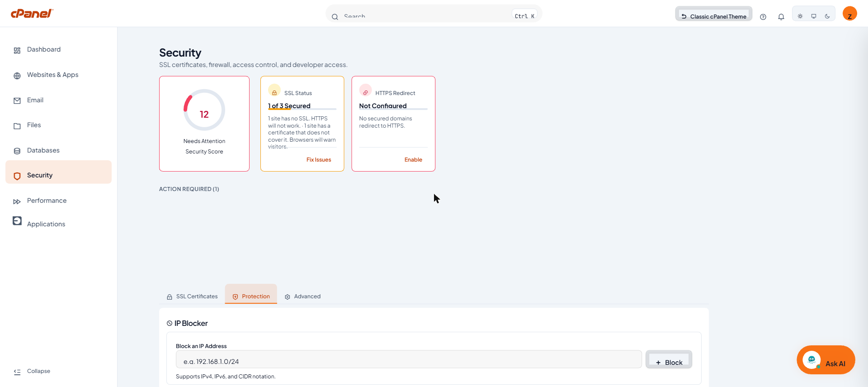
Task: Click "Supports IPv4, IPv6, and CIDR notation." text
Action: (226, 377)
